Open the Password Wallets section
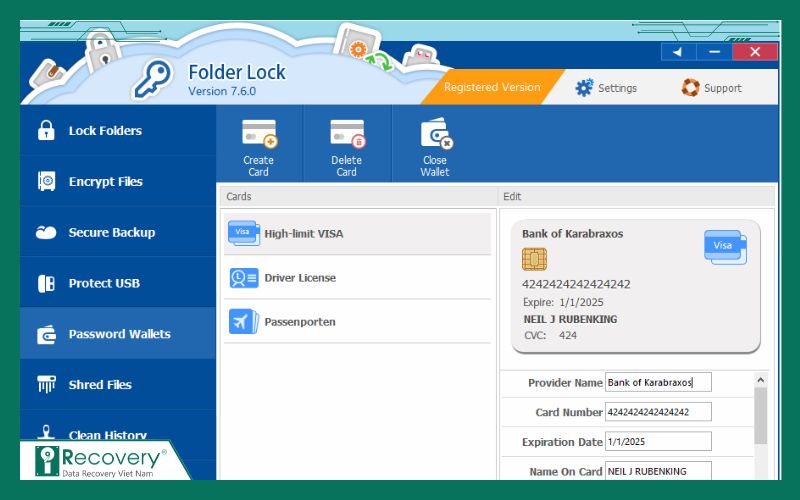 pyautogui.click(x=118, y=334)
